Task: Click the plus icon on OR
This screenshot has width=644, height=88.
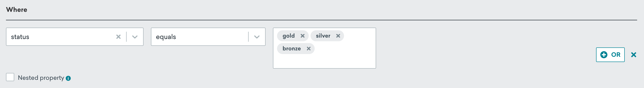Action: coord(603,55)
